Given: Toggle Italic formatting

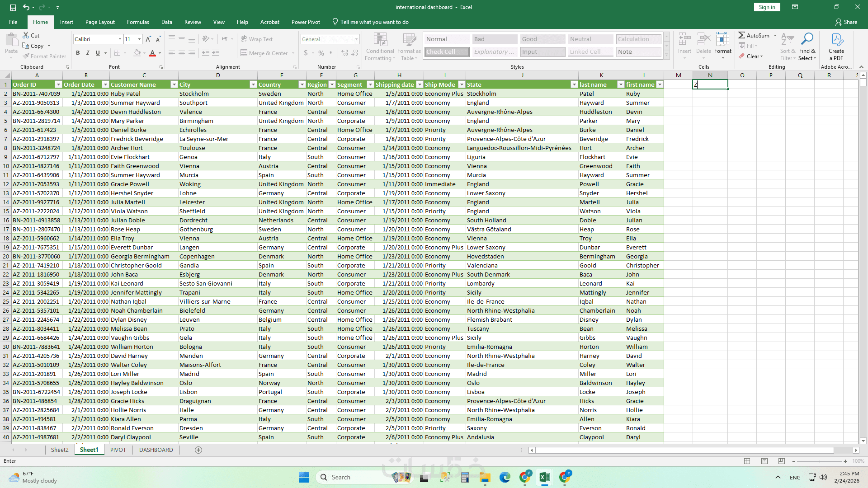Looking at the screenshot, I should click(88, 53).
